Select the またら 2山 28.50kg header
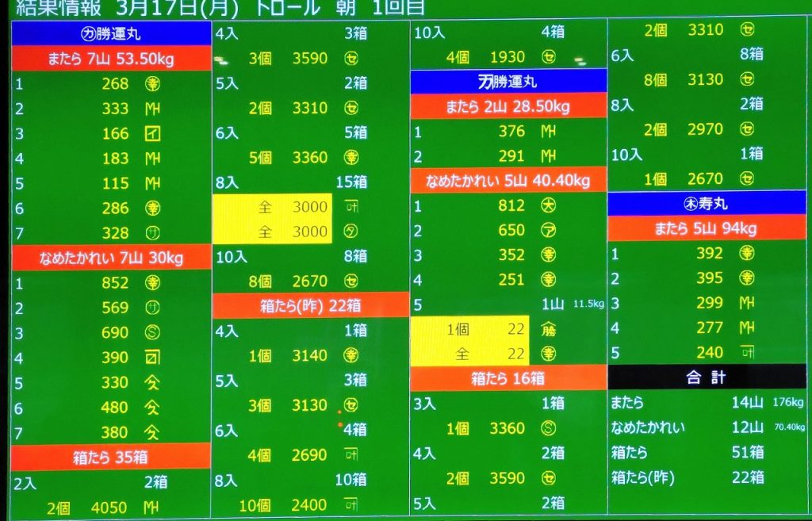The image size is (812, 521). click(x=508, y=107)
